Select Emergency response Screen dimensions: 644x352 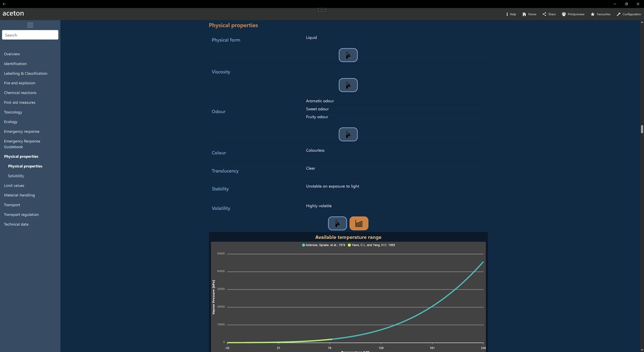(x=22, y=131)
